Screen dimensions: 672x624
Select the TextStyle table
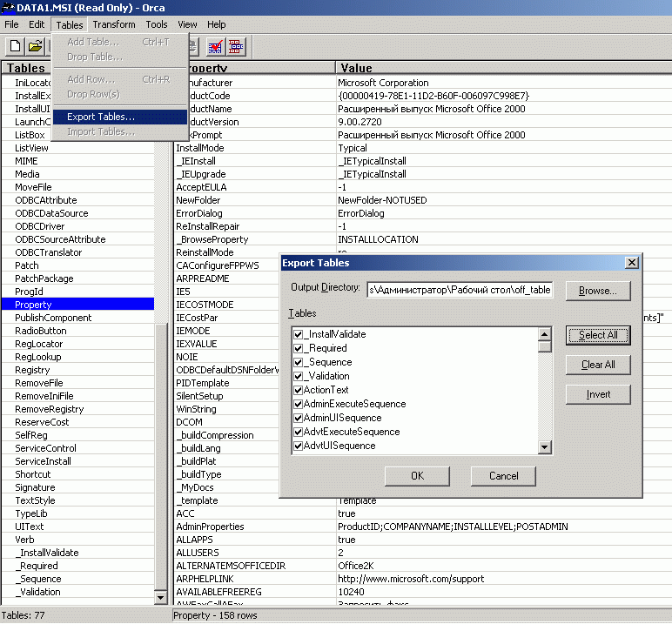(77, 500)
